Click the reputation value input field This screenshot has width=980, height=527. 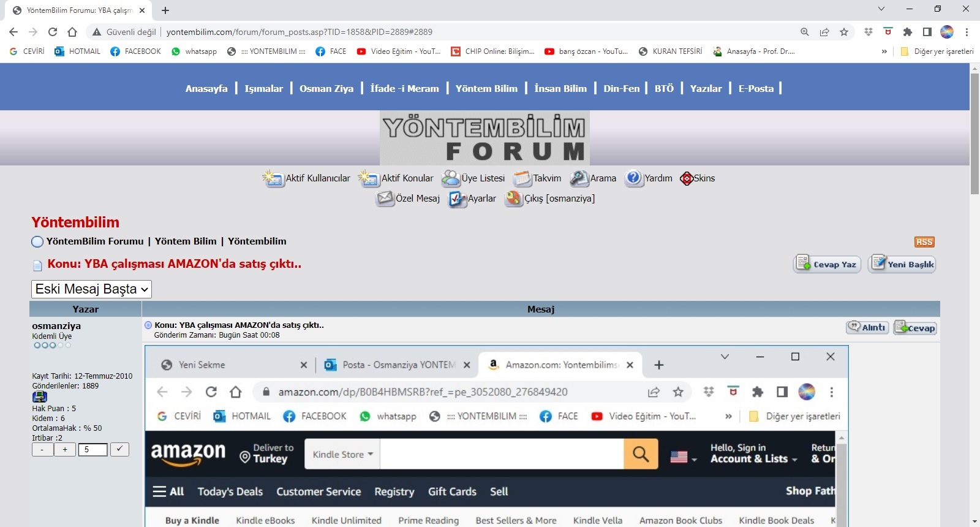(x=92, y=450)
